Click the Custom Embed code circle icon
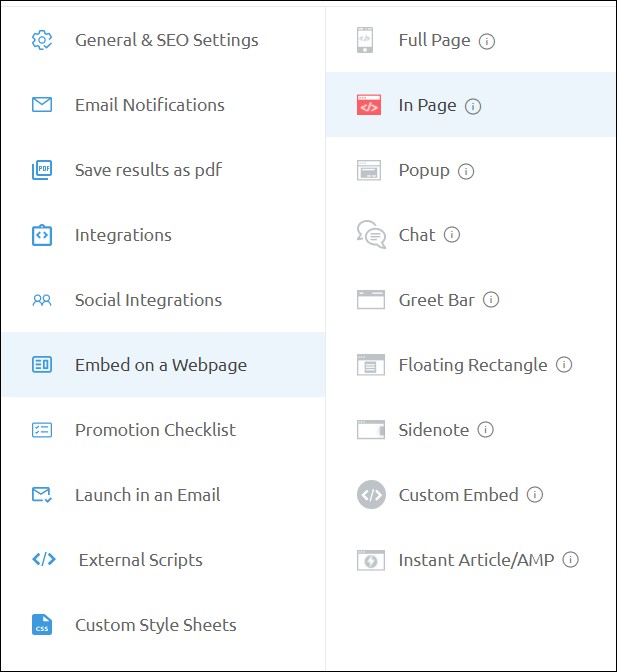The width and height of the screenshot is (617, 672). tap(370, 495)
